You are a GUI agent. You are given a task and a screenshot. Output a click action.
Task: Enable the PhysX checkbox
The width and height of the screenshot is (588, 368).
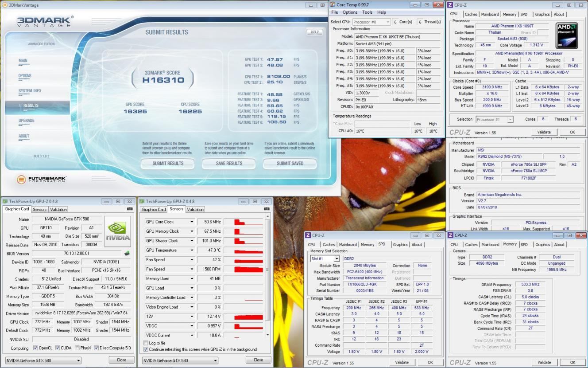coord(77,348)
